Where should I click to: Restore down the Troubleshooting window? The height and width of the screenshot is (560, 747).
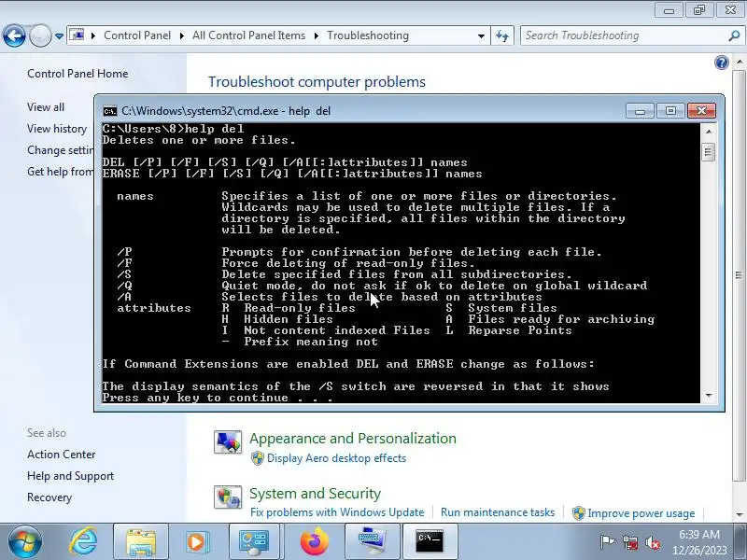click(x=698, y=9)
